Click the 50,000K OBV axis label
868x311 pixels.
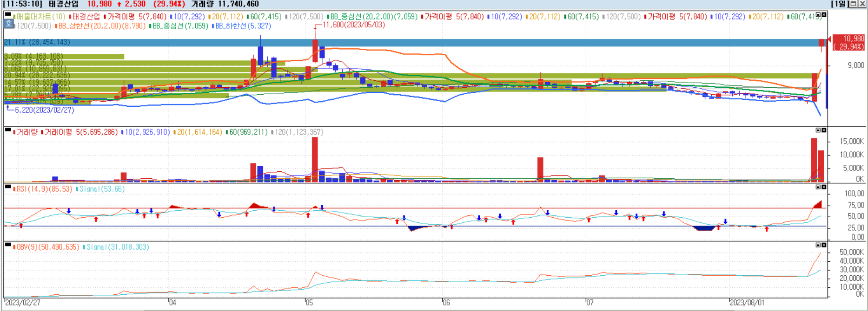coord(852,252)
